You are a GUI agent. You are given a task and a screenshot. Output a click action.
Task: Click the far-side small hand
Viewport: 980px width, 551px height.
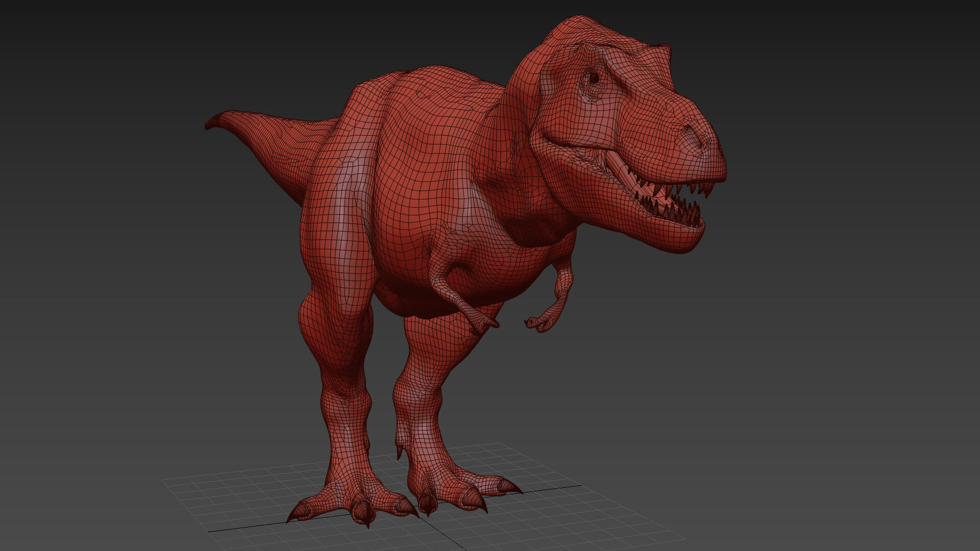[x=540, y=323]
